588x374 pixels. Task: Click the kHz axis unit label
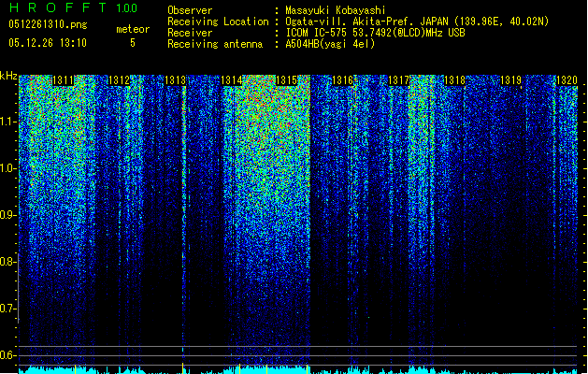(x=8, y=76)
